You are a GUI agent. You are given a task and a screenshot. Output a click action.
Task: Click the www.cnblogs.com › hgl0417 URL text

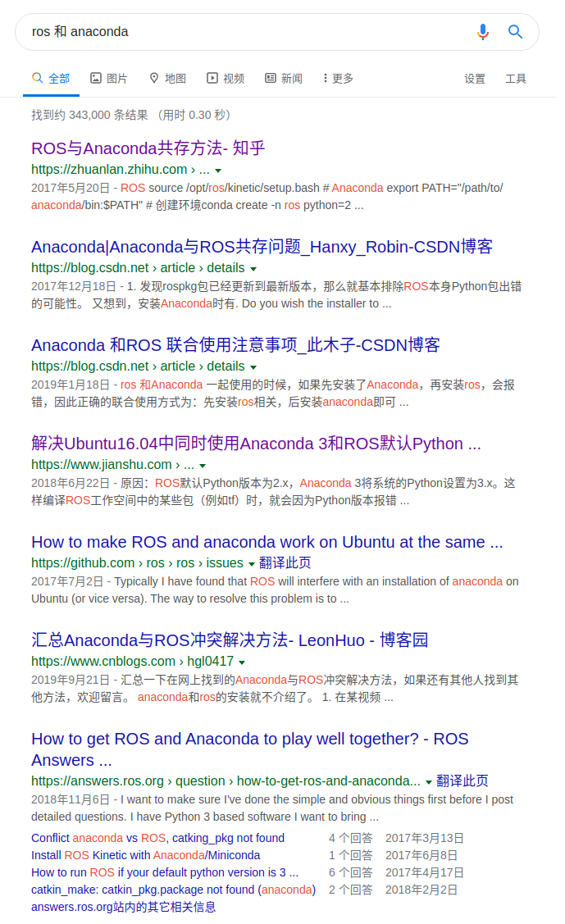[x=133, y=661]
